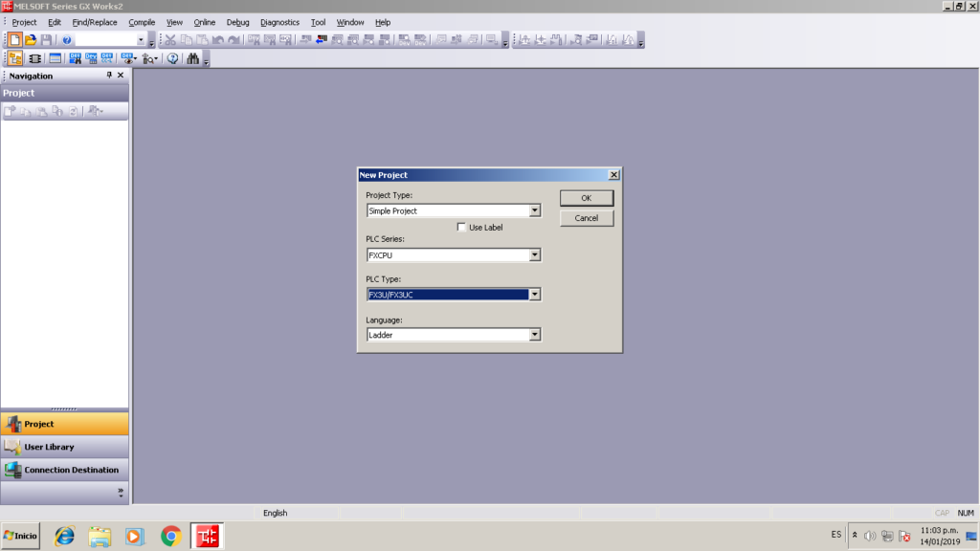Image resolution: width=980 pixels, height=551 pixels.
Task: Select the Project navigation view button
Action: click(x=64, y=424)
